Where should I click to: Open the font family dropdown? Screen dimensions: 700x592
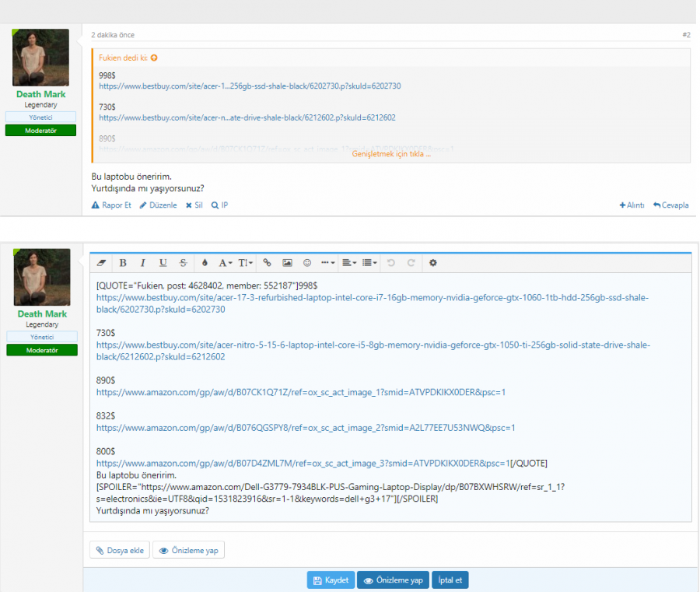click(225, 263)
